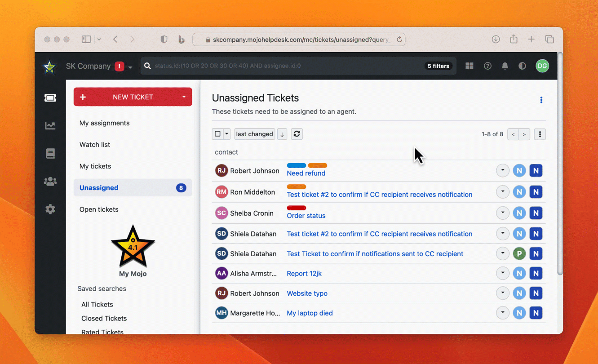Expand the action dropdown for Ron Middelton's ticket

point(503,192)
